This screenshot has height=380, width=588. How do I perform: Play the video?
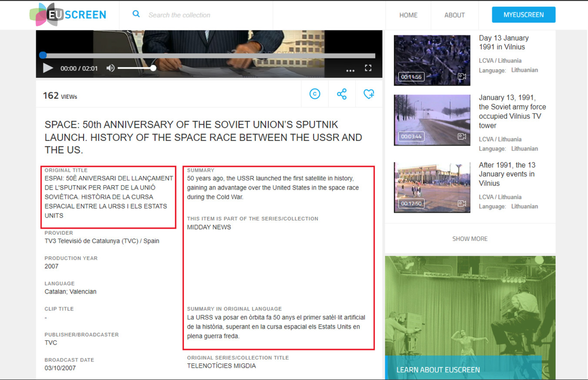[x=48, y=68]
